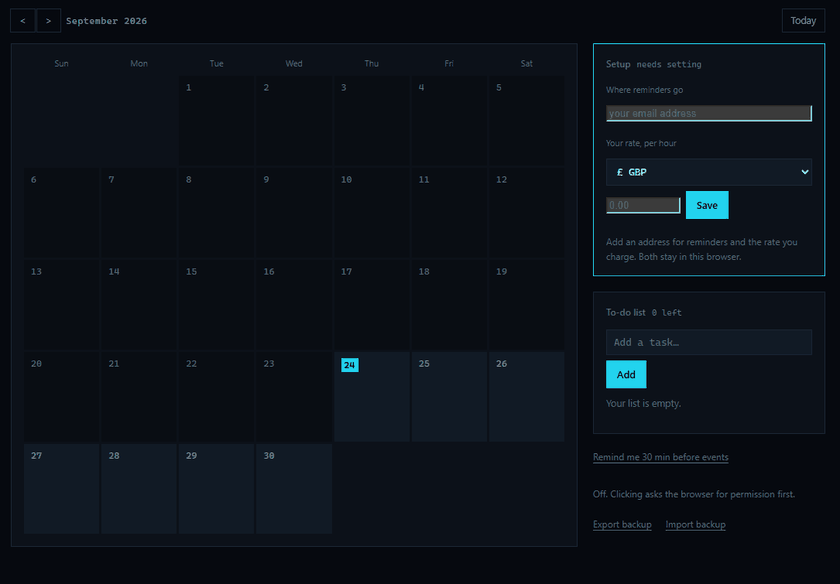Select September 17 day cell

[372, 305]
